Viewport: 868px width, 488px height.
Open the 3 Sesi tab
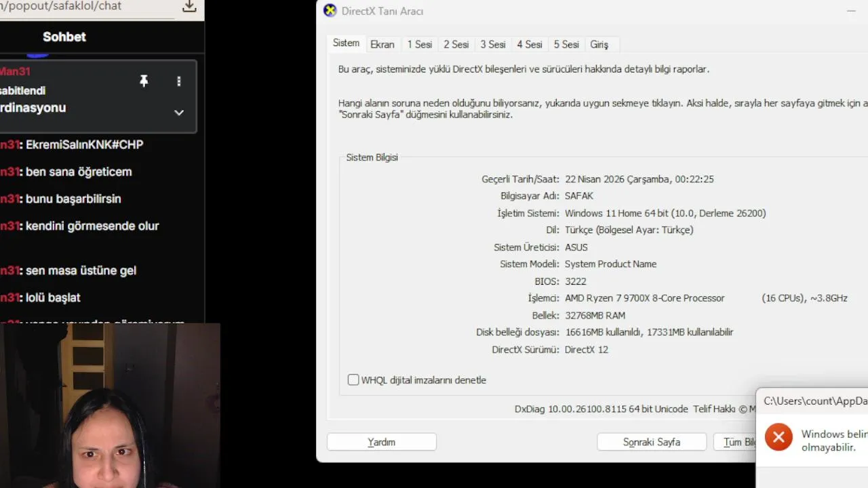pyautogui.click(x=493, y=44)
